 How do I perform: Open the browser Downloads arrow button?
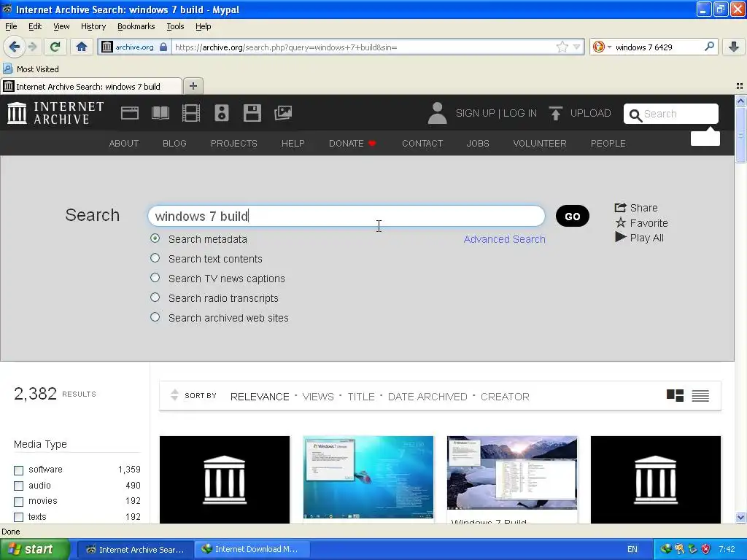(x=734, y=47)
